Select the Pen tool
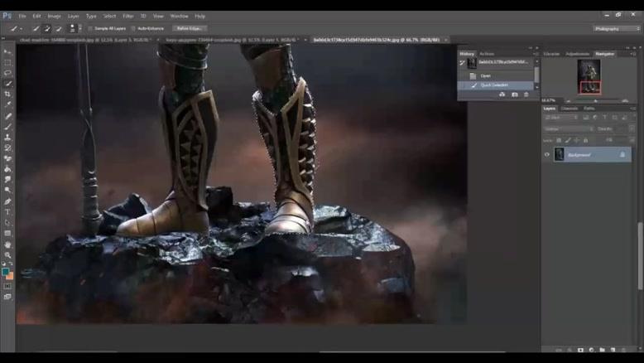The width and height of the screenshot is (644, 363). (7, 201)
